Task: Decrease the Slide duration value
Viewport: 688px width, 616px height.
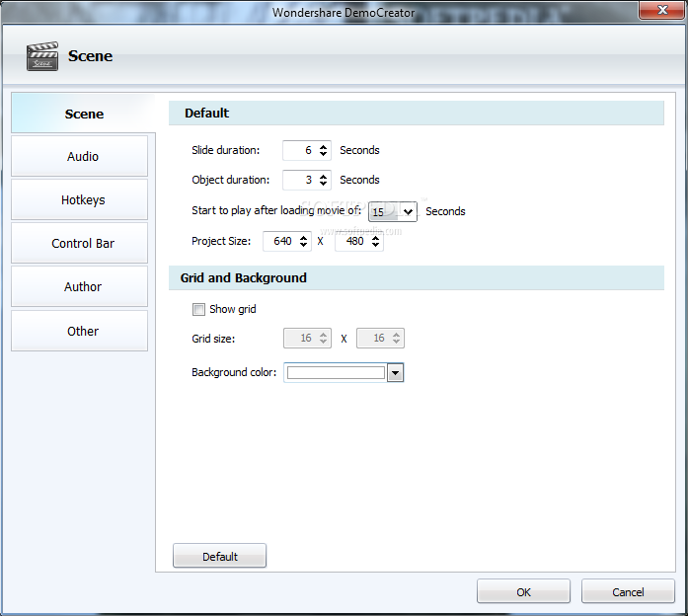Action: [x=324, y=154]
